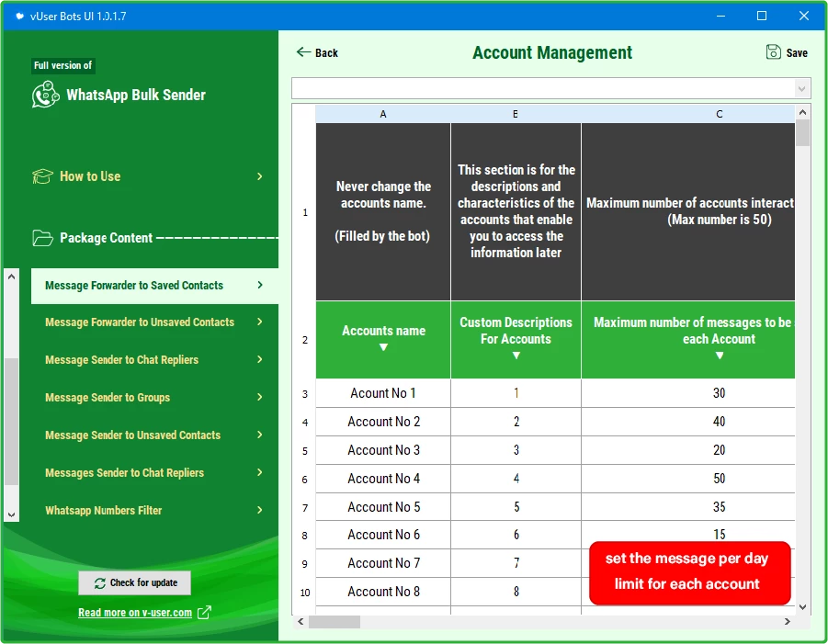Click the Save button label
Image resolution: width=828 pixels, height=644 pixels.
click(x=797, y=52)
